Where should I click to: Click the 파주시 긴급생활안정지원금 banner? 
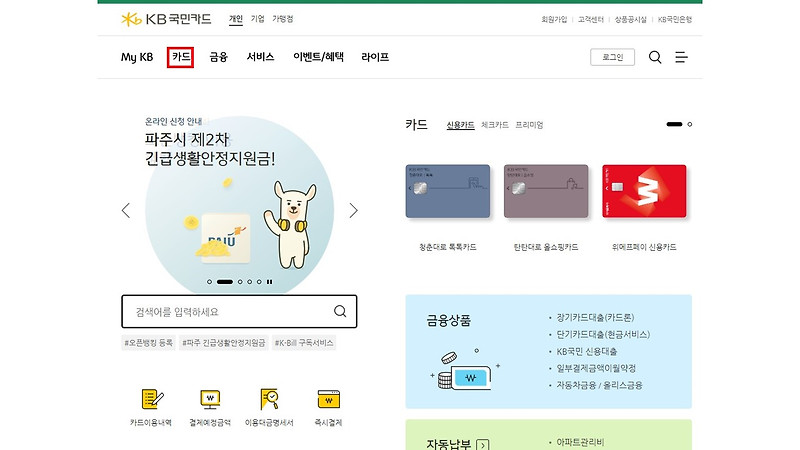[x=239, y=204]
